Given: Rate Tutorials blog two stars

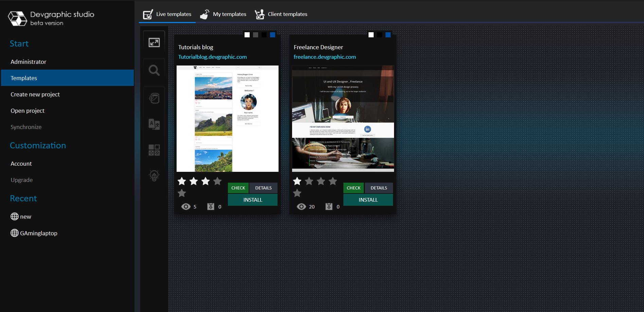Looking at the screenshot, I should click(194, 181).
